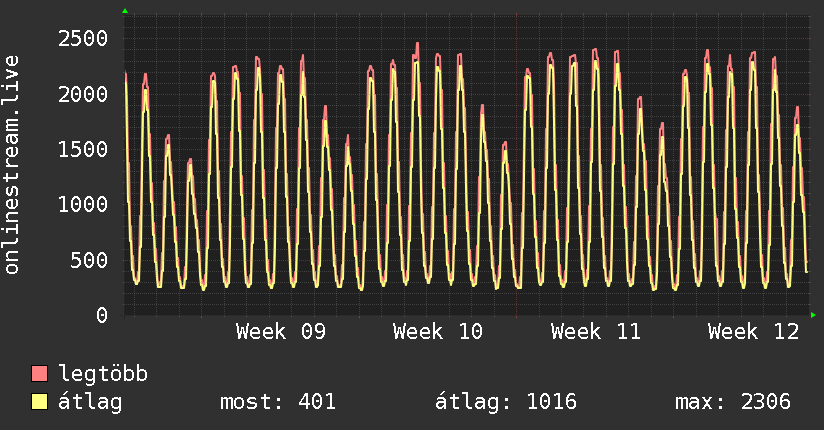Select the átlag legend label text
The image size is (824, 430).
coord(90,403)
